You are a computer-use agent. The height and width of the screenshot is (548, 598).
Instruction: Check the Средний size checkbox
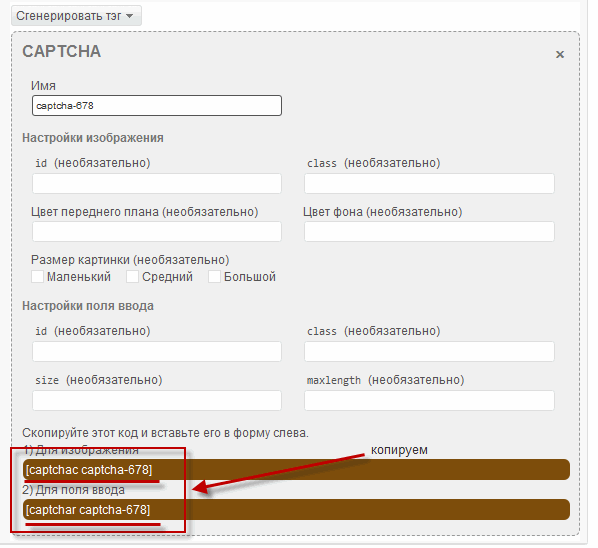(x=132, y=276)
